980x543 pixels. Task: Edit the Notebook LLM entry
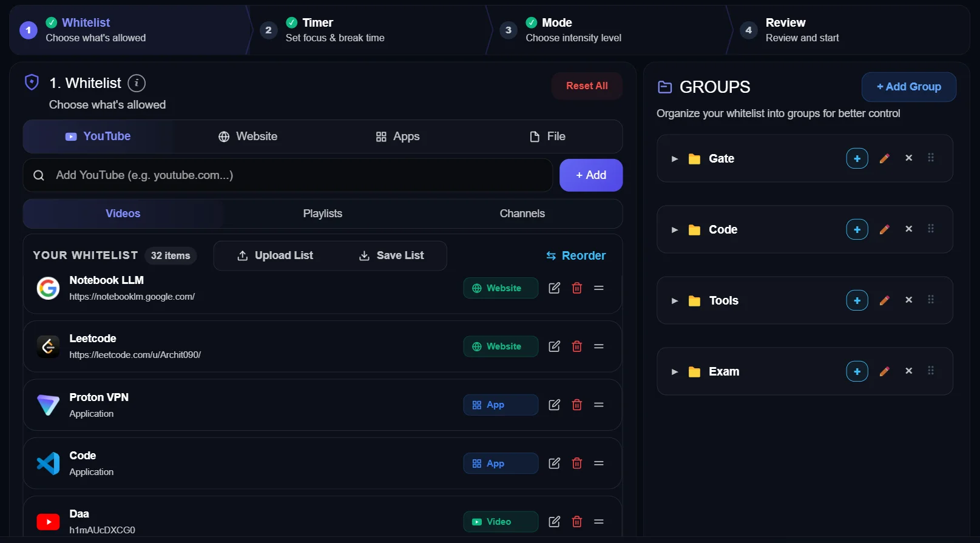tap(555, 288)
